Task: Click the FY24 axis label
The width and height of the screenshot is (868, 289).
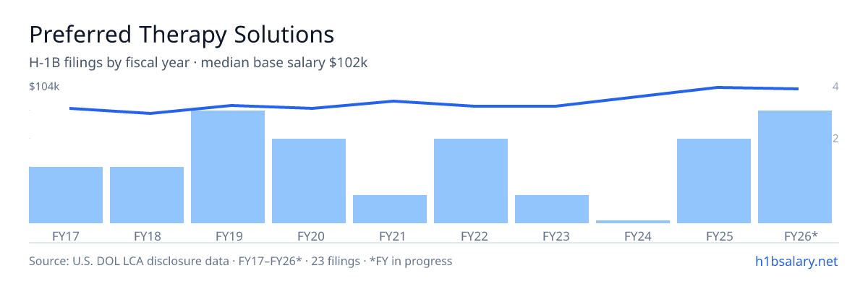Action: coord(633,236)
